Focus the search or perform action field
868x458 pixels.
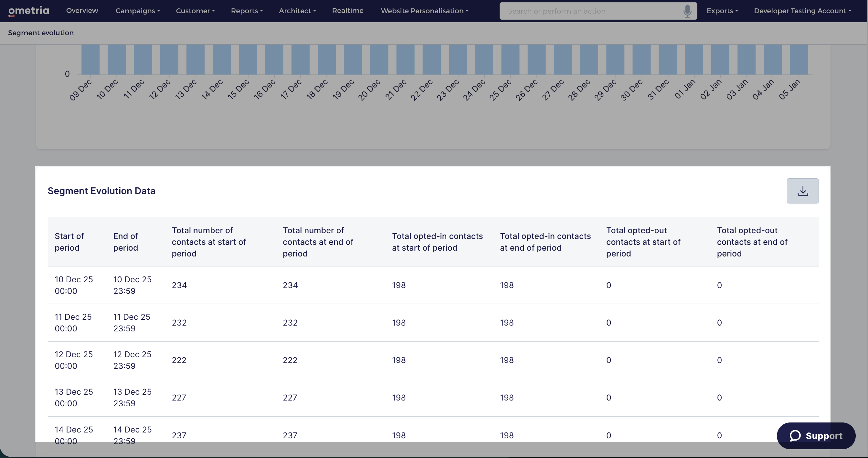click(x=593, y=11)
